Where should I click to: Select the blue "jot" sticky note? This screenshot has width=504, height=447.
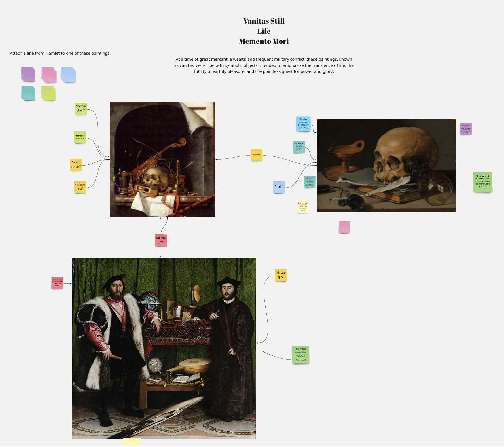(x=279, y=187)
